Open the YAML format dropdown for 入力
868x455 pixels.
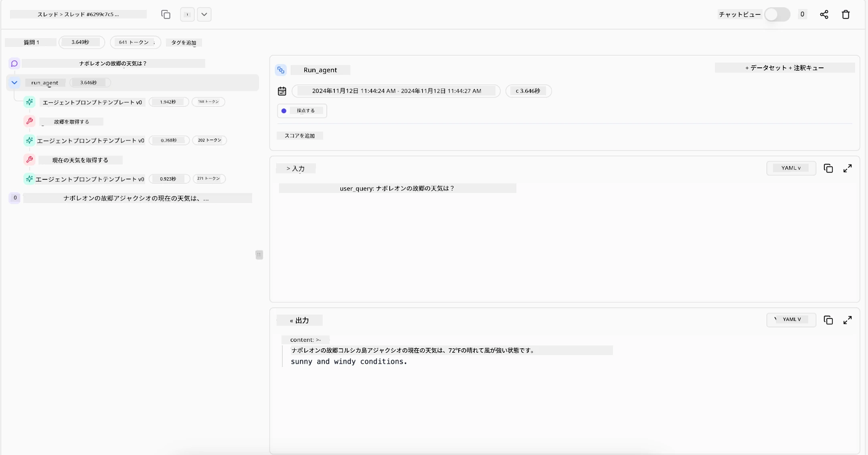coord(791,168)
